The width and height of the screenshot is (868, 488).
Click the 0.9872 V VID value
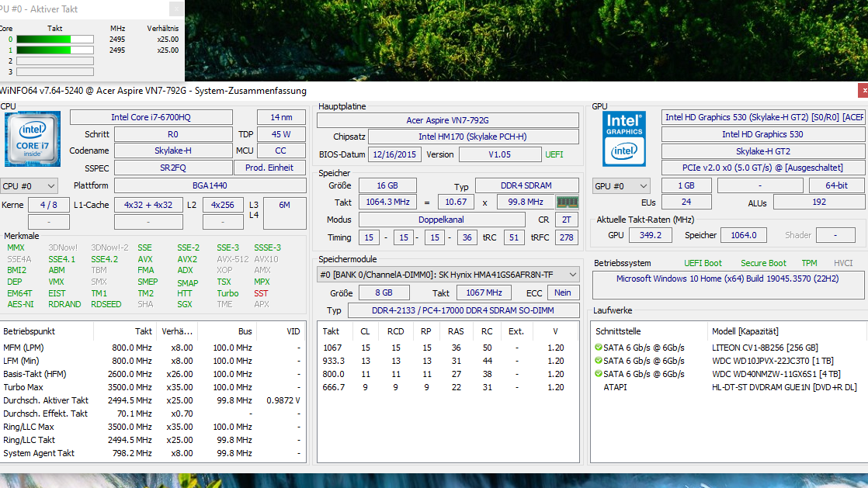coord(283,400)
